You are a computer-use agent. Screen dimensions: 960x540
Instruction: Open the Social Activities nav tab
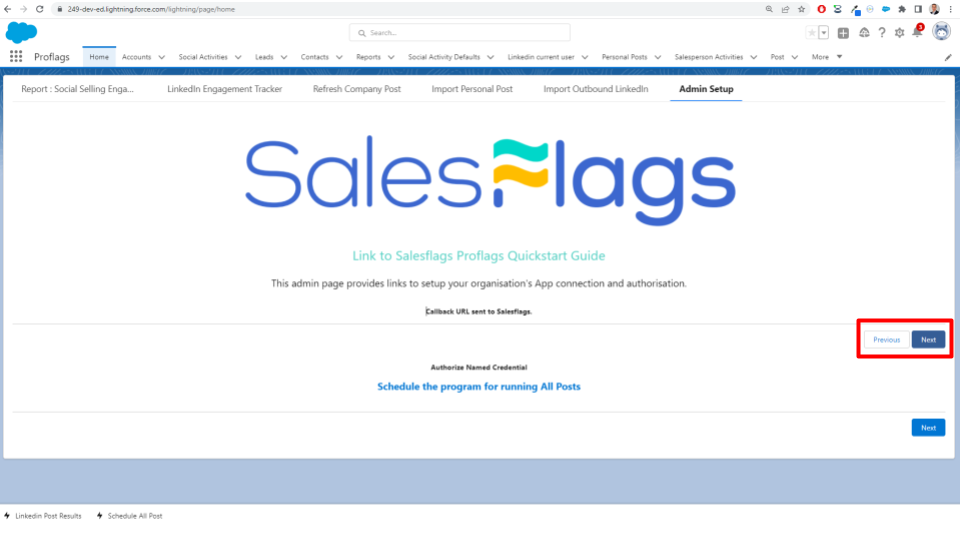pos(203,57)
